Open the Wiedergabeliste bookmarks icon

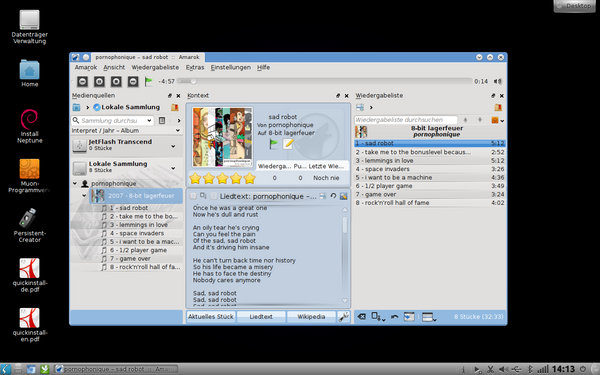tap(498, 108)
